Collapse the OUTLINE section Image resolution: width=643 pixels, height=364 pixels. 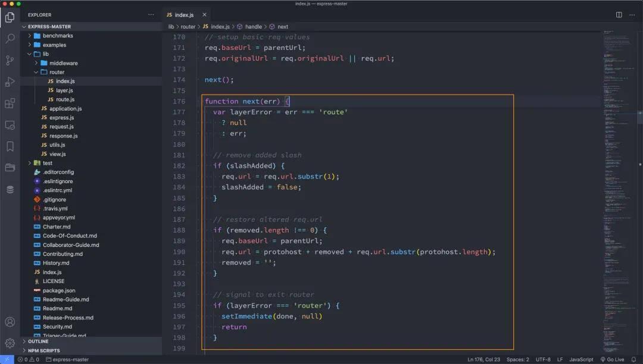pos(38,341)
